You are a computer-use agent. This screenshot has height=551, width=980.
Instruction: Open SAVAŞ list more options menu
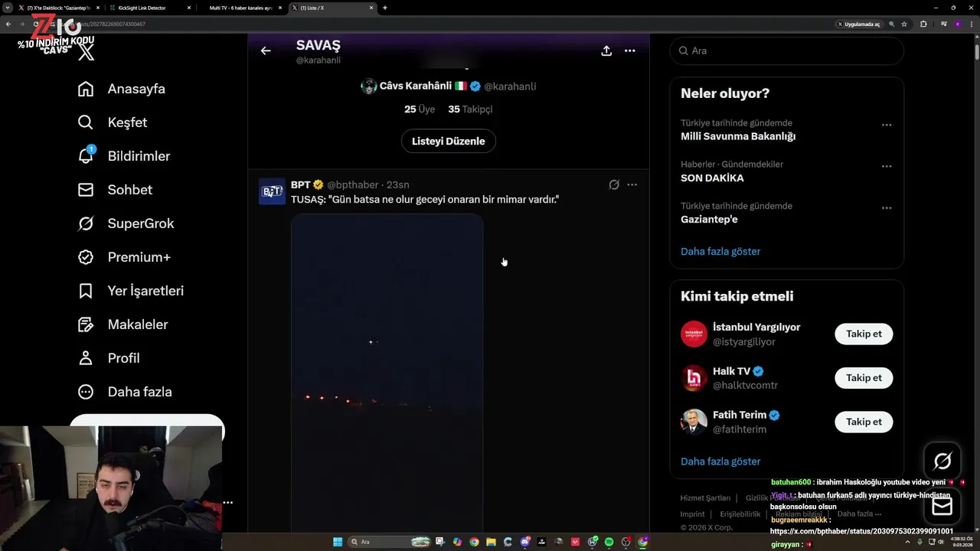point(629,51)
